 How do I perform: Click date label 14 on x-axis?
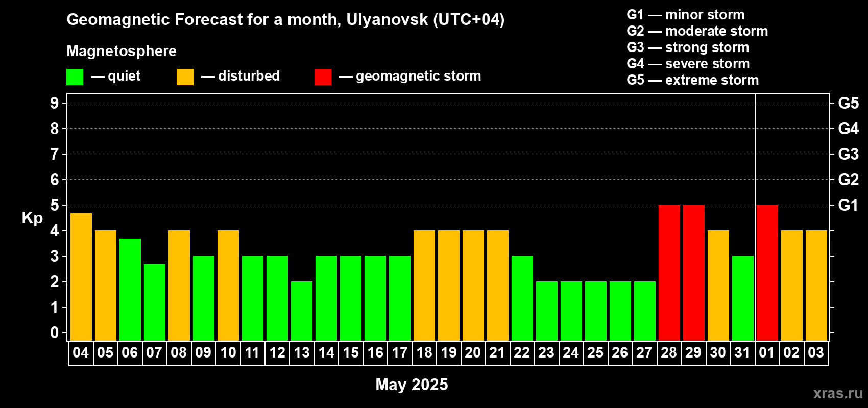326,353
